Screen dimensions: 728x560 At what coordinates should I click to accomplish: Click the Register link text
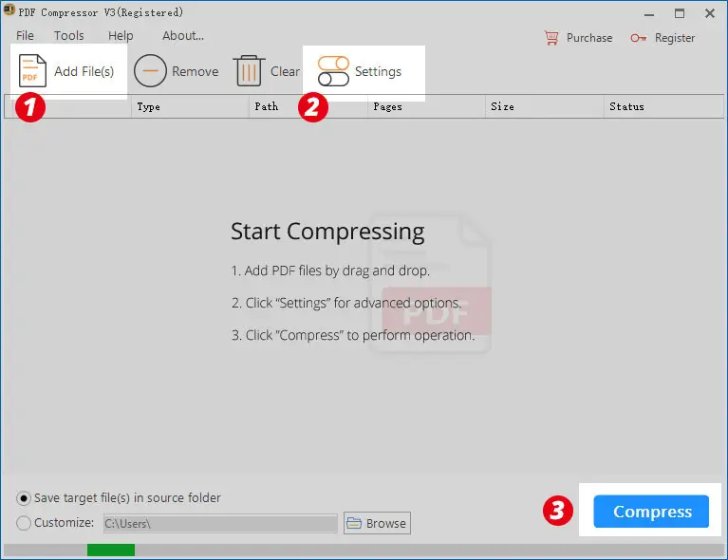(675, 38)
